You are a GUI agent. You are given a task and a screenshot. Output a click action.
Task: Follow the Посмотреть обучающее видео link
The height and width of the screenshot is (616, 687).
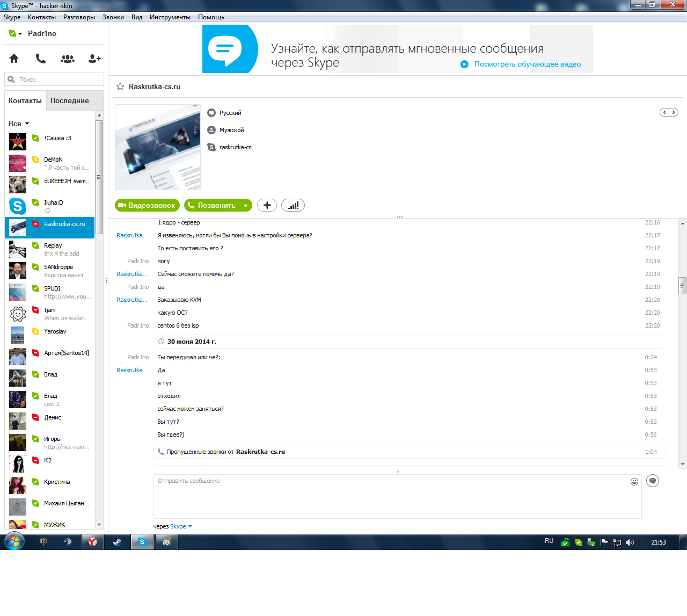click(x=528, y=64)
